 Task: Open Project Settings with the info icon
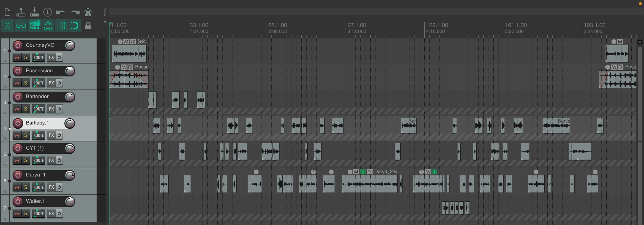click(x=48, y=12)
